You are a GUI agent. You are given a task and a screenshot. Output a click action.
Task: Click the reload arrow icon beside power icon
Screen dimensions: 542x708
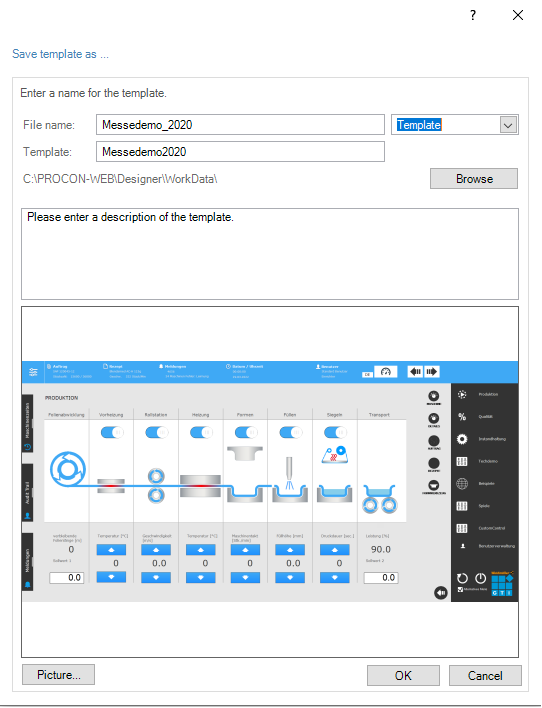[x=462, y=578]
